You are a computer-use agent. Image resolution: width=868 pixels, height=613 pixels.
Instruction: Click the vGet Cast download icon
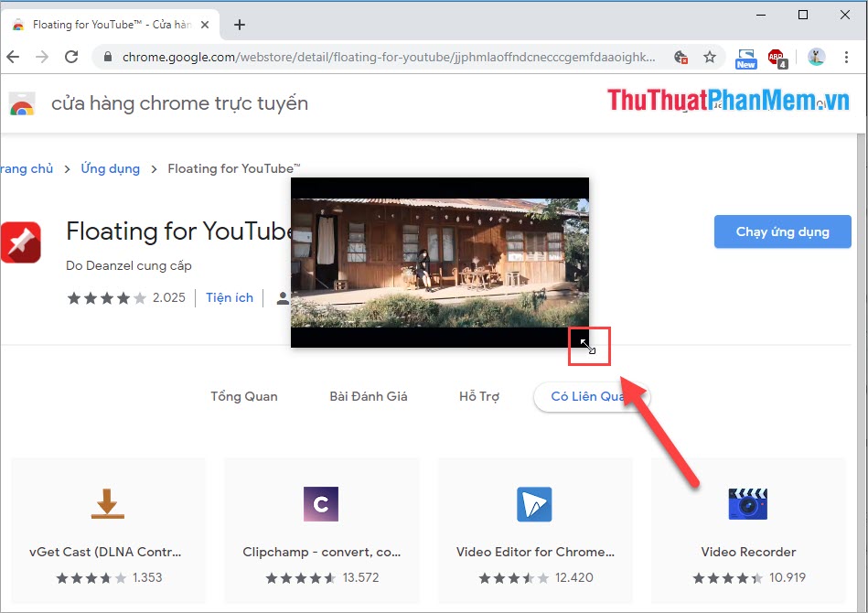108,503
